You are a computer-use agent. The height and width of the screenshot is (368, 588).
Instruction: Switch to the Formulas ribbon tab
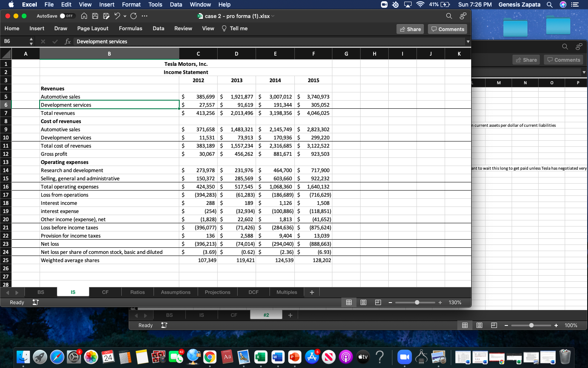tap(131, 28)
